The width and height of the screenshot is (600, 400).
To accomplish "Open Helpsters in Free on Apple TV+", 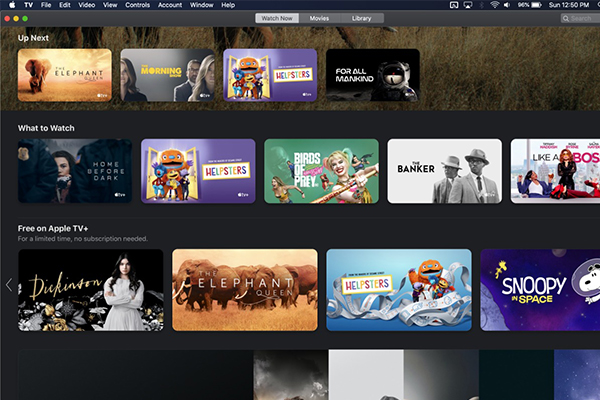I will point(399,290).
